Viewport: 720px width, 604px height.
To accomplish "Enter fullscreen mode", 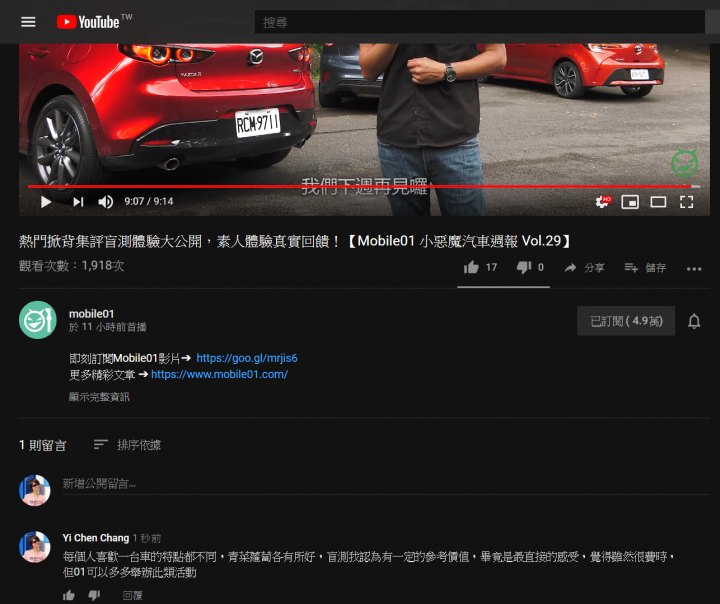I will [x=686, y=202].
